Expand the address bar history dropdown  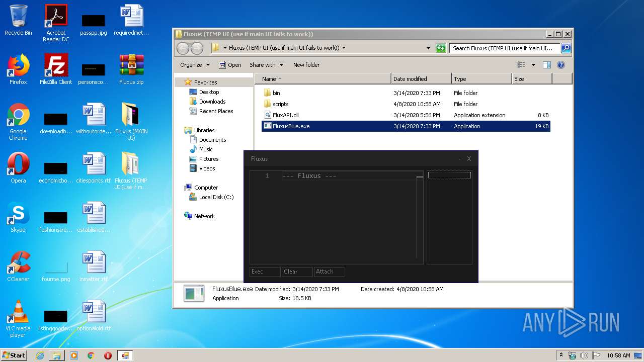click(428, 48)
